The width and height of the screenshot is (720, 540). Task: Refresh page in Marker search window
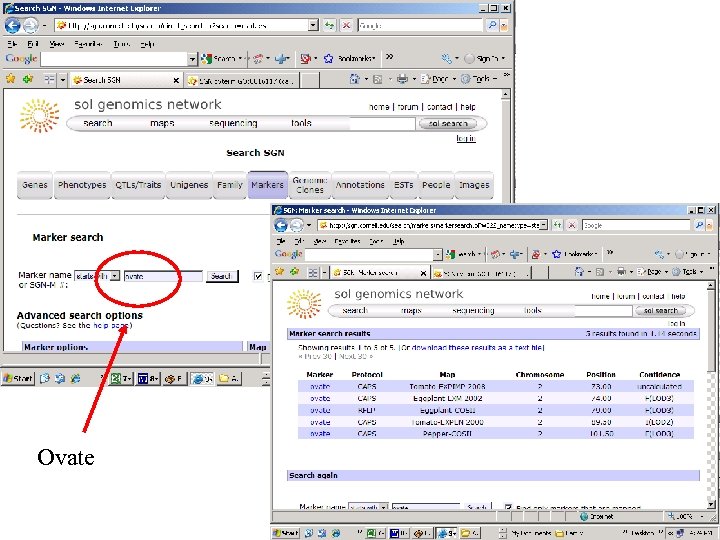[x=557, y=225]
